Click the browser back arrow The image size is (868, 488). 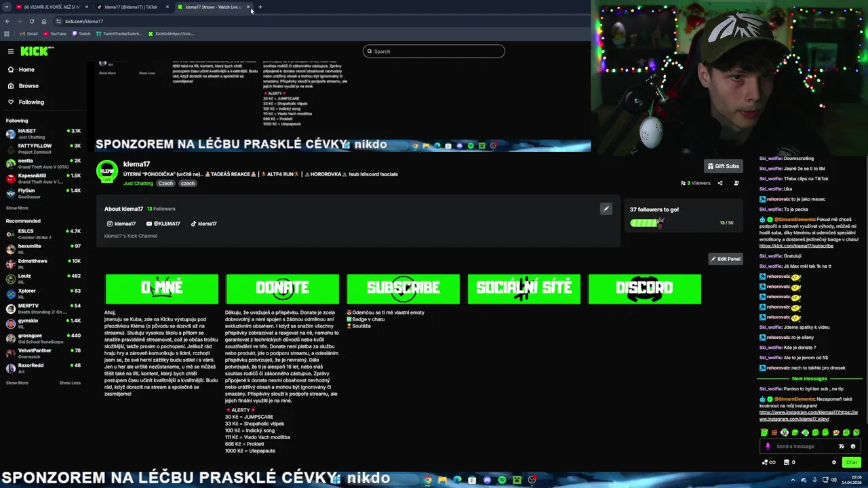[7, 21]
